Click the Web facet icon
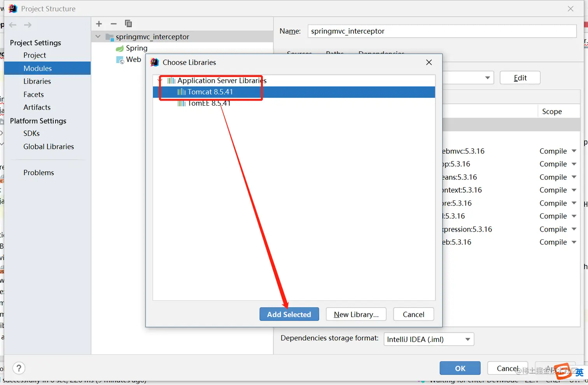 (x=120, y=60)
